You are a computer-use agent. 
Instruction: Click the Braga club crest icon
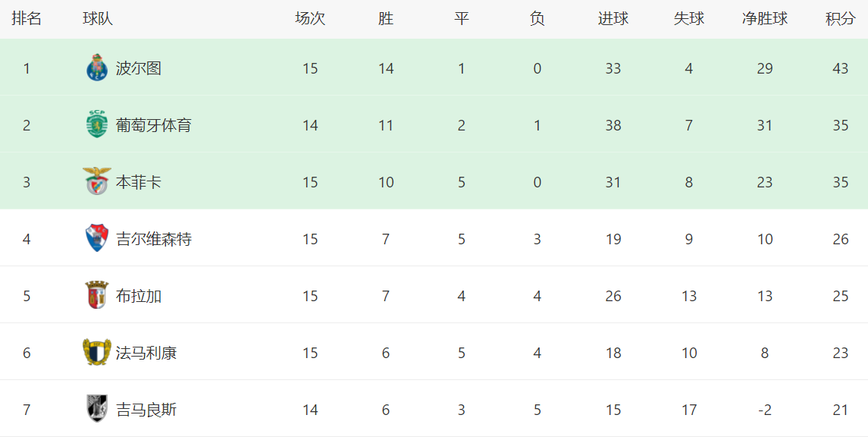[97, 296]
